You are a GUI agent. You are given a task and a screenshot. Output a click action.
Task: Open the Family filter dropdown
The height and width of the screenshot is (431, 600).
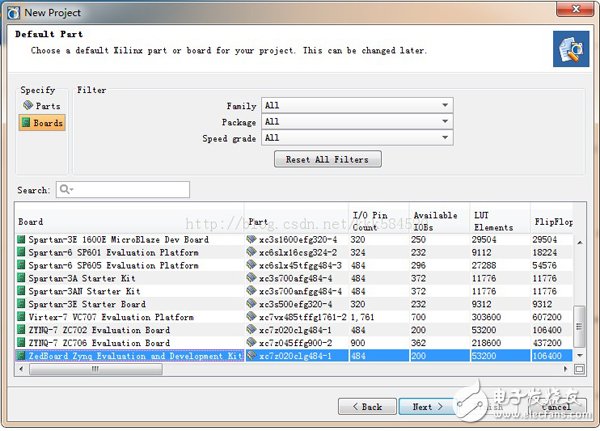point(357,105)
